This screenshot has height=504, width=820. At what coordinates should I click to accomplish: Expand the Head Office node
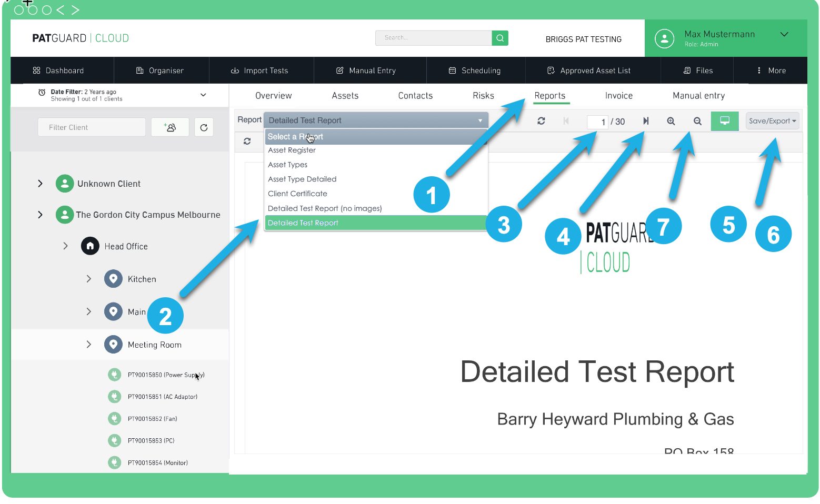point(65,246)
